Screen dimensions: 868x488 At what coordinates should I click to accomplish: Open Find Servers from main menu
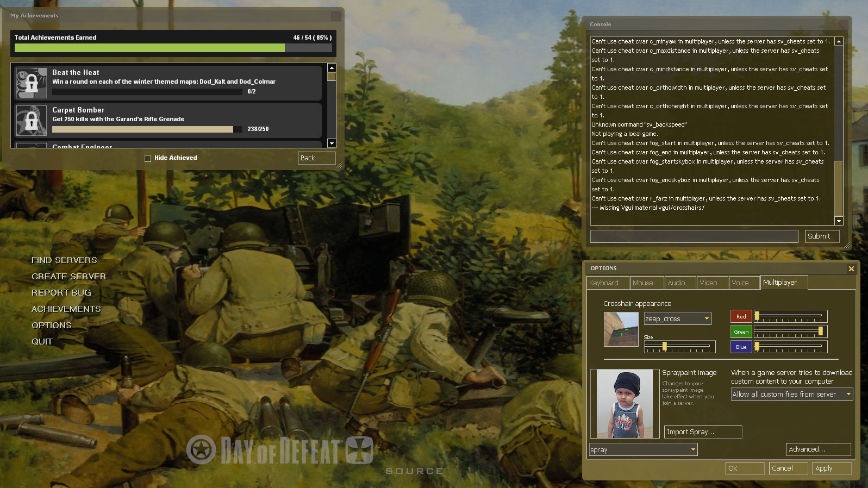tap(64, 260)
